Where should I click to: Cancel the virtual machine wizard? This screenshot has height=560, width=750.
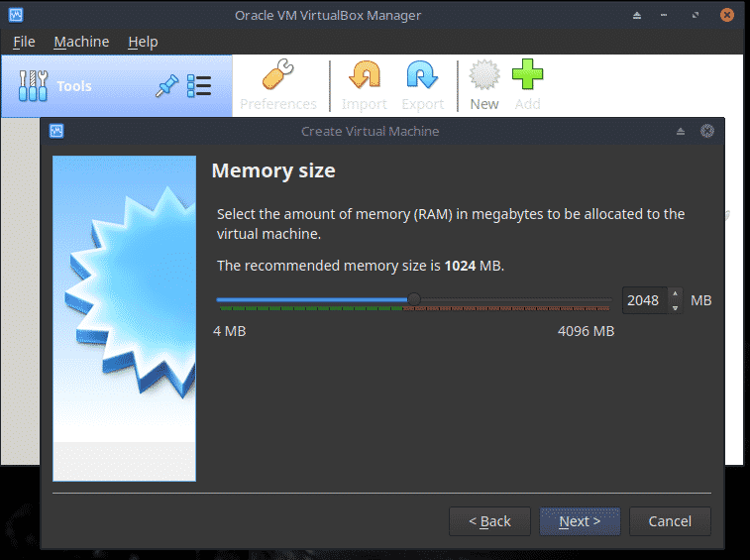coord(670,521)
